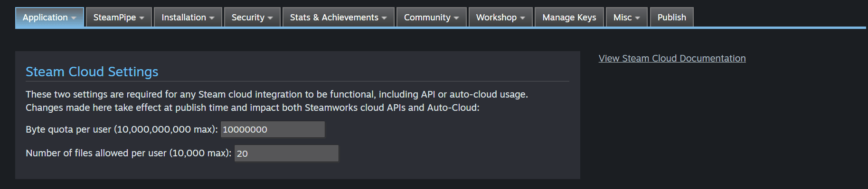The height and width of the screenshot is (189, 868).
Task: Click the 'Number of files allowed per user' label
Action: click(x=128, y=153)
